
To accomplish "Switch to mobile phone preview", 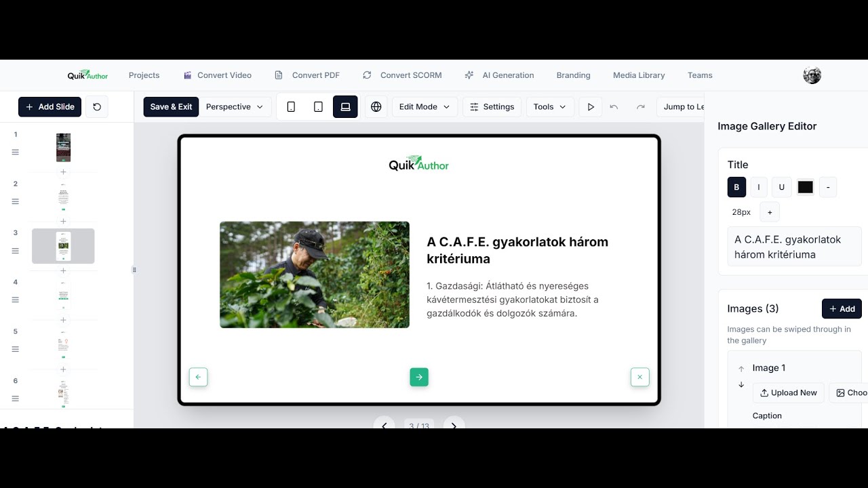I will click(x=291, y=107).
